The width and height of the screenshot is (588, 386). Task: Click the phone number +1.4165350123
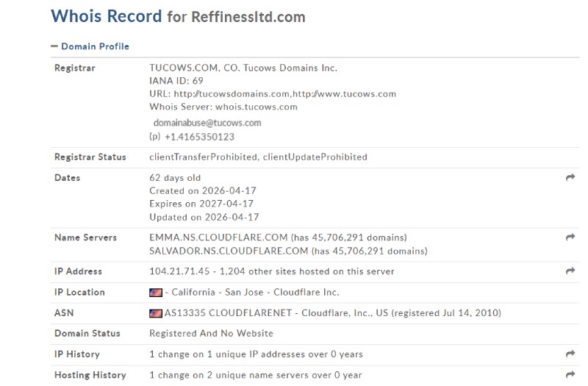(199, 137)
